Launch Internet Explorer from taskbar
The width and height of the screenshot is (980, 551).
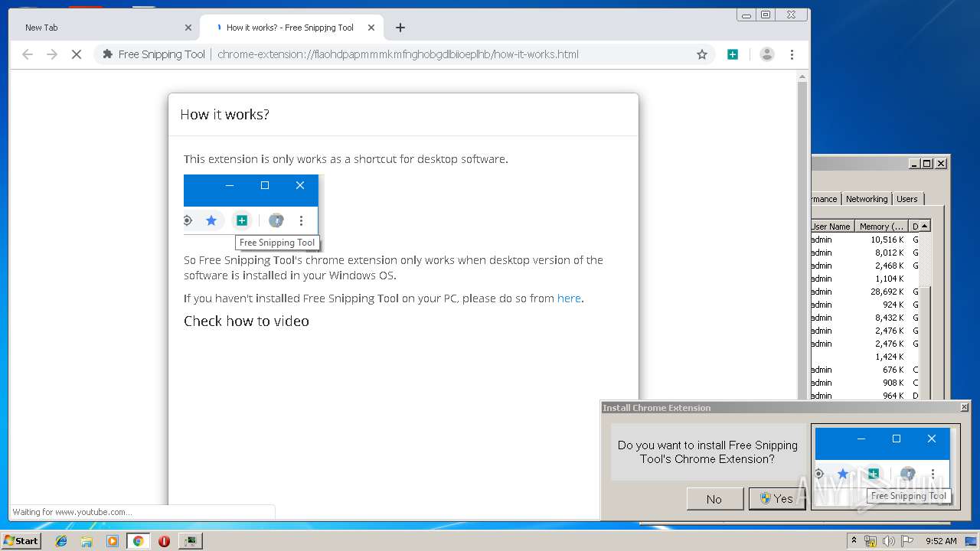point(61,541)
